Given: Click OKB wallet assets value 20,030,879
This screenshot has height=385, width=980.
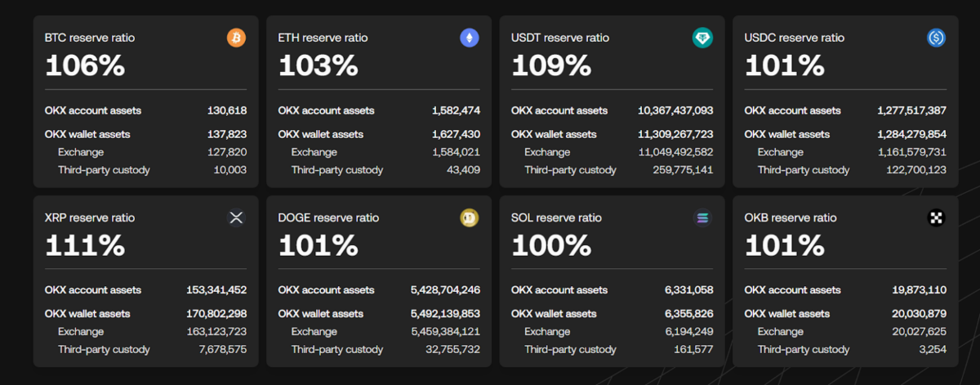Looking at the screenshot, I should coord(920,314).
